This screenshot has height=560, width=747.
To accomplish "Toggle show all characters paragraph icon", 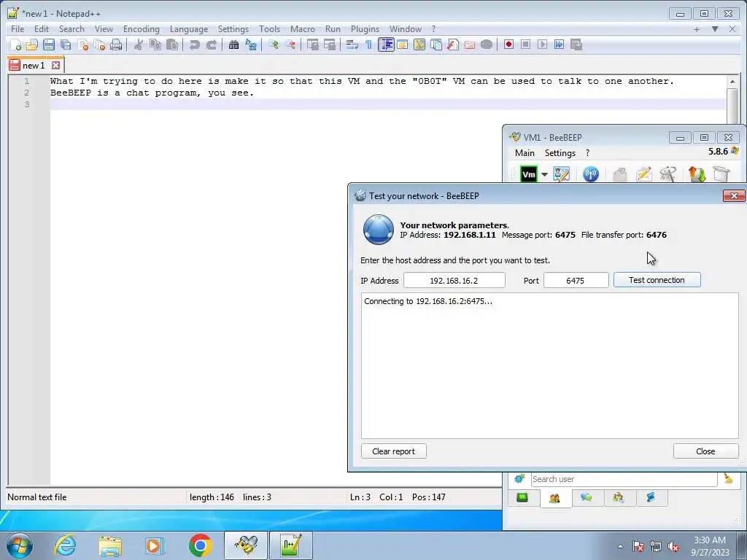I will (368, 44).
